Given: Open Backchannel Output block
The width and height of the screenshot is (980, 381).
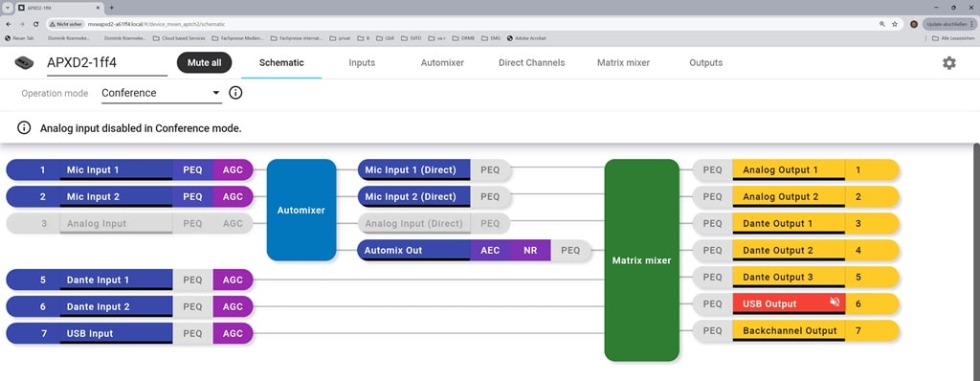Looking at the screenshot, I should (x=789, y=330).
